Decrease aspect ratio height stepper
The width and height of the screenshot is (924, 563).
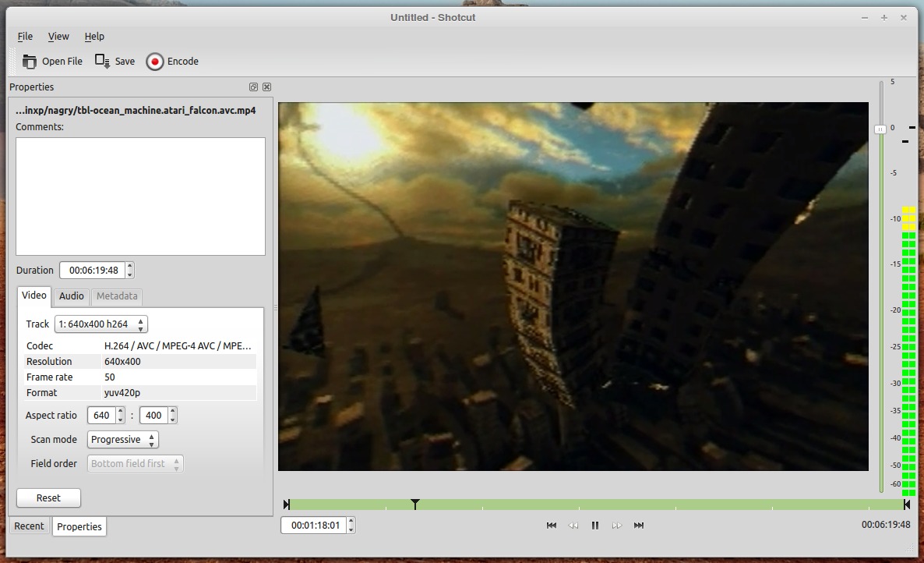coord(173,420)
